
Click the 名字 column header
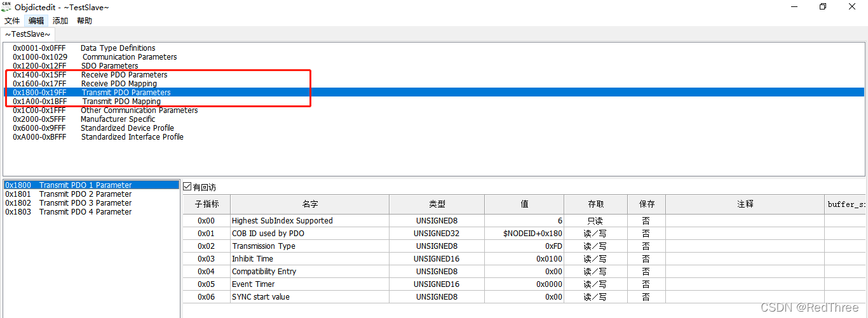(x=309, y=204)
